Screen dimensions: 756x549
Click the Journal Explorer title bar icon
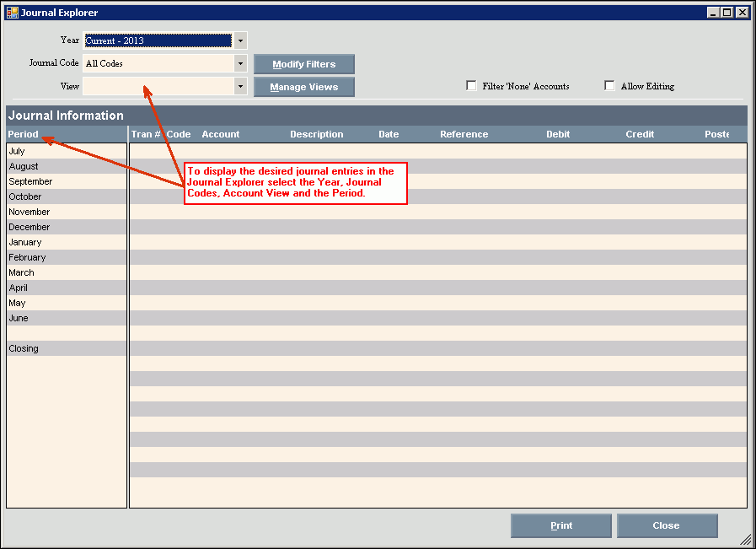[x=12, y=13]
